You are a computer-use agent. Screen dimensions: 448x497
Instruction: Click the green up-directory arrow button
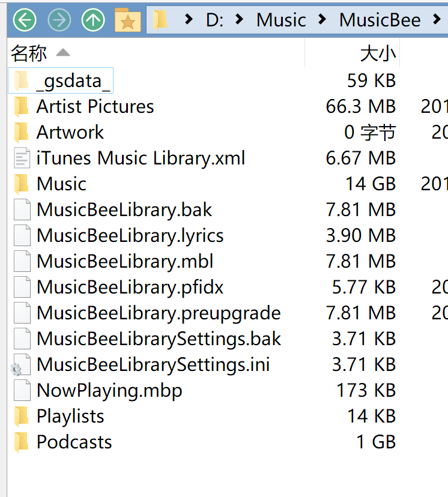[x=92, y=20]
